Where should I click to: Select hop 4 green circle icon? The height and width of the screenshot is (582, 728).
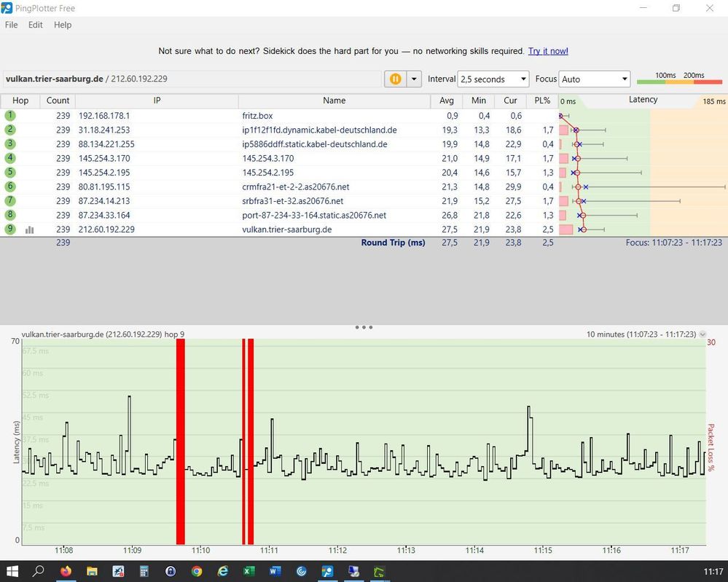(10, 158)
